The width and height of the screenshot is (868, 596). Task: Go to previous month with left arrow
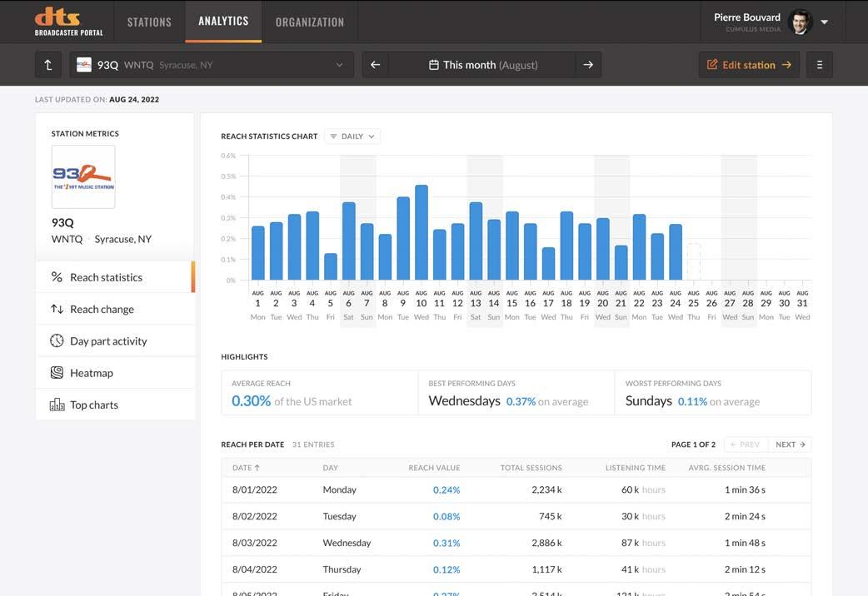(376, 65)
